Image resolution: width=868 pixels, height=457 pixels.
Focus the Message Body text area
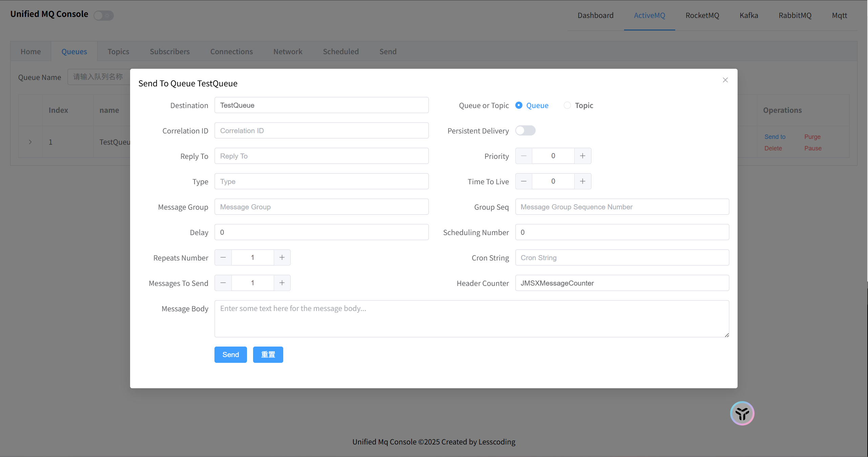click(x=471, y=318)
